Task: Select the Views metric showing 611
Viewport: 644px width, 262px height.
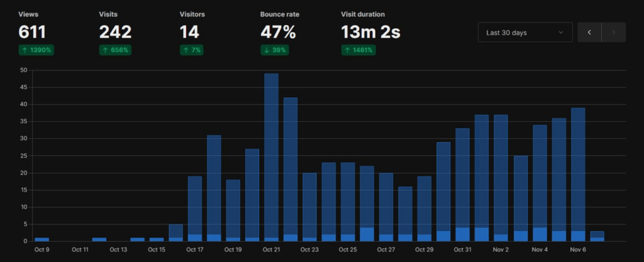Action: click(32, 31)
